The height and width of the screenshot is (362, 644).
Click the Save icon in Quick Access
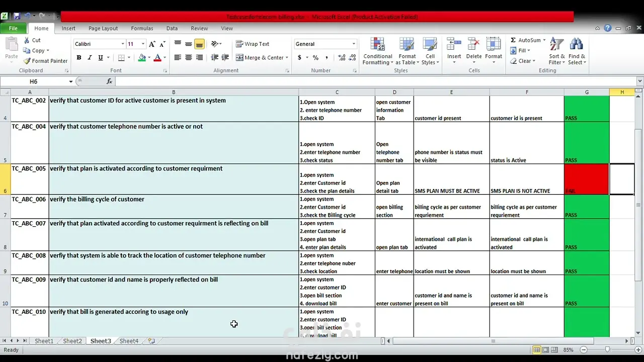[17, 17]
